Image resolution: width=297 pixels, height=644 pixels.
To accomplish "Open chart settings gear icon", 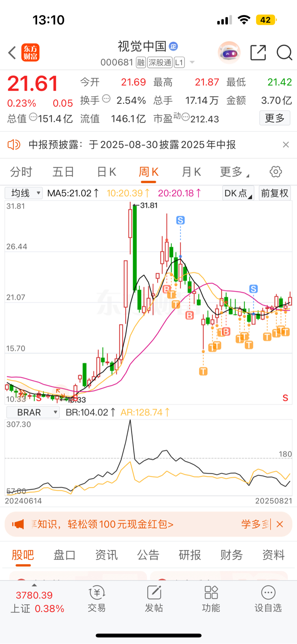I will pos(276,172).
